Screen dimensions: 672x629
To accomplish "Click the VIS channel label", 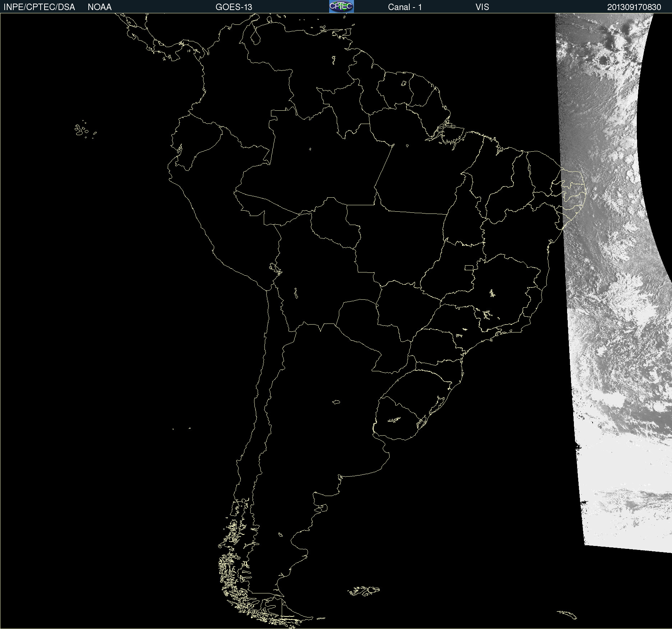I will tap(482, 7).
